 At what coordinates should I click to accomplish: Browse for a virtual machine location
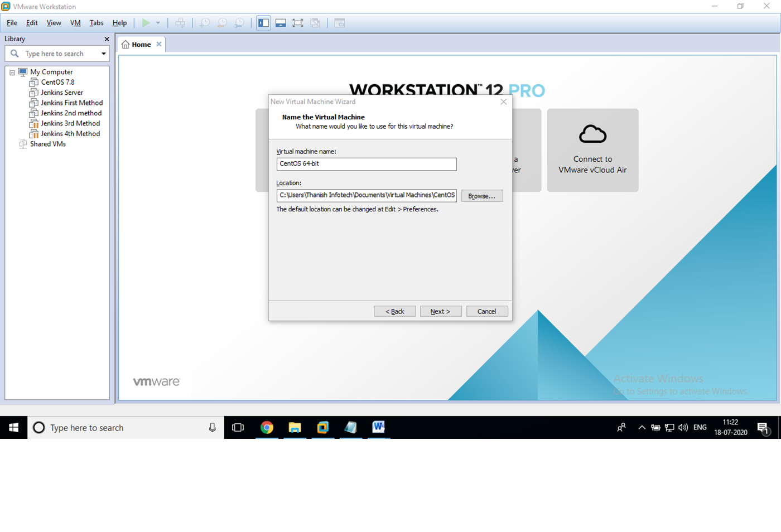(x=481, y=195)
